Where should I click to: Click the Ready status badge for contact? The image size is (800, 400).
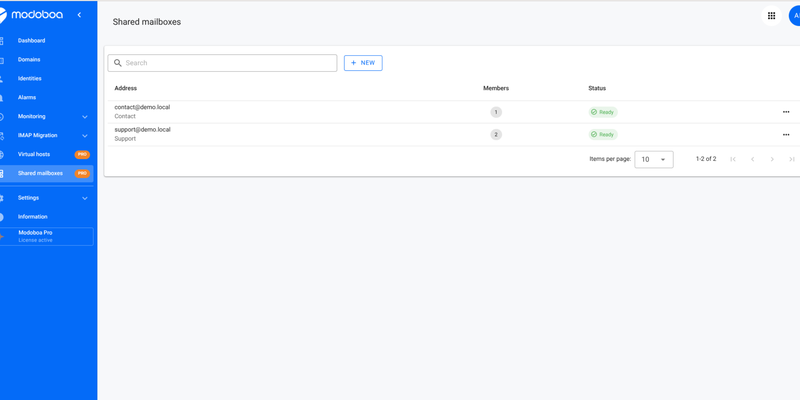603,112
